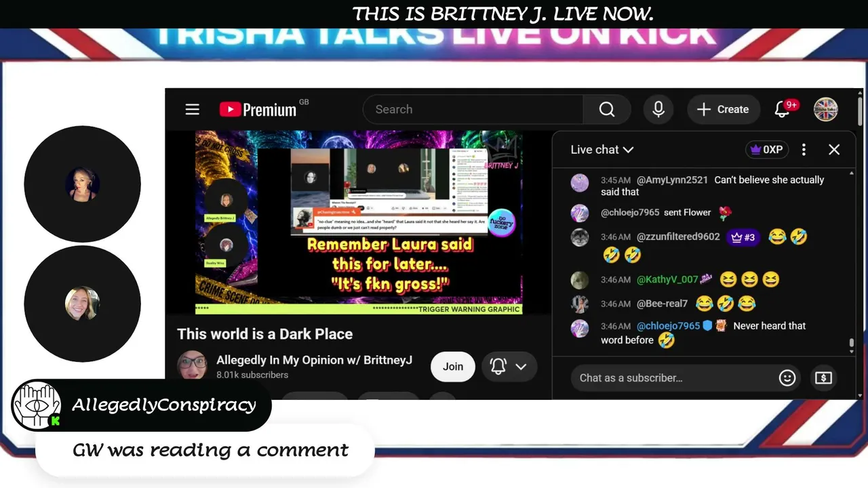Go to YouTube Premium home logo
This screenshot has height=488, width=868.
point(258,109)
